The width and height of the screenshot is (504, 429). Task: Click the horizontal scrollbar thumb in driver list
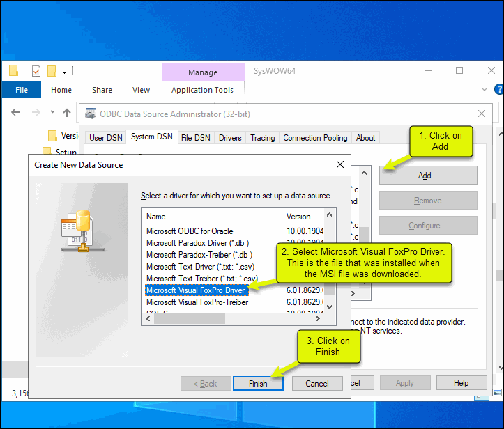(x=190, y=318)
